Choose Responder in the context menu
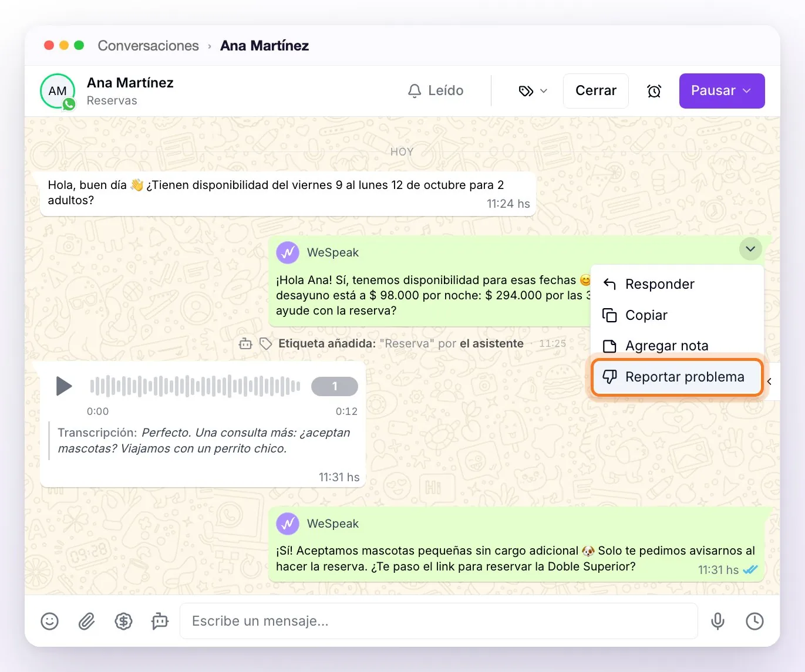805x672 pixels. pos(676,284)
